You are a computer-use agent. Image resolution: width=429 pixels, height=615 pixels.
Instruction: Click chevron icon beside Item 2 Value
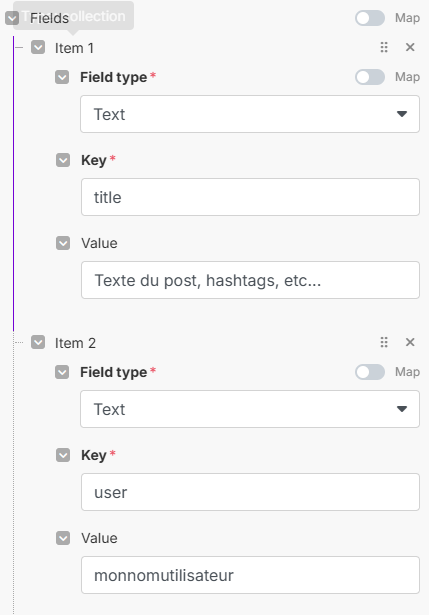coord(63,538)
